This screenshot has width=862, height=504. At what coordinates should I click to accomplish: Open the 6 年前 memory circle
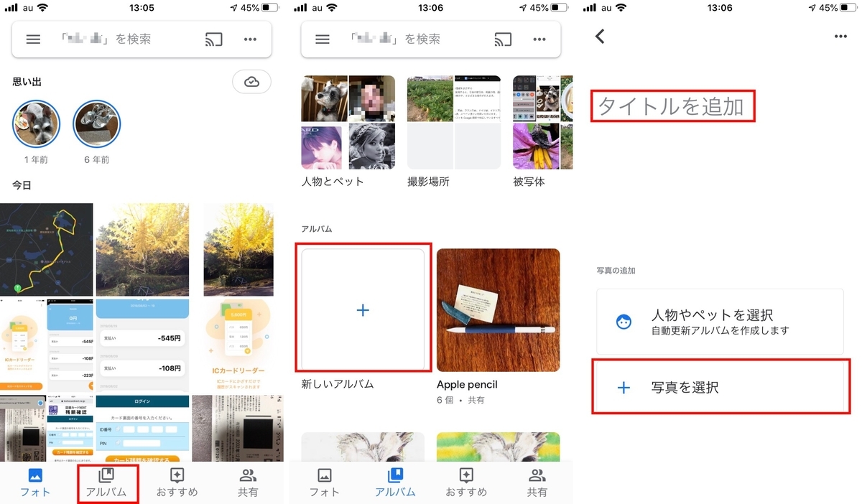97,124
